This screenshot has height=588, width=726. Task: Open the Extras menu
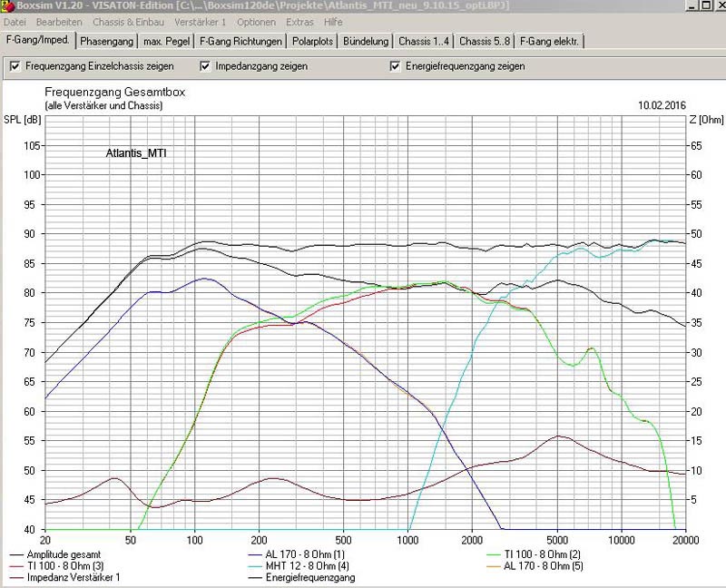click(x=299, y=21)
